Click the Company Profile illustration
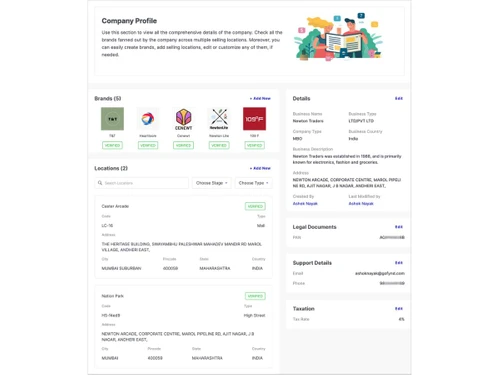The height and width of the screenshot is (375, 500). [x=339, y=37]
